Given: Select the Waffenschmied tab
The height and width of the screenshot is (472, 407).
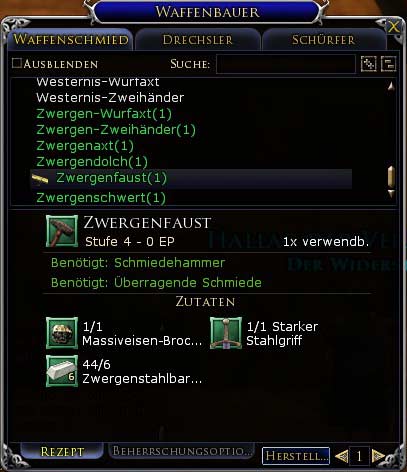Looking at the screenshot, I should (x=71, y=40).
